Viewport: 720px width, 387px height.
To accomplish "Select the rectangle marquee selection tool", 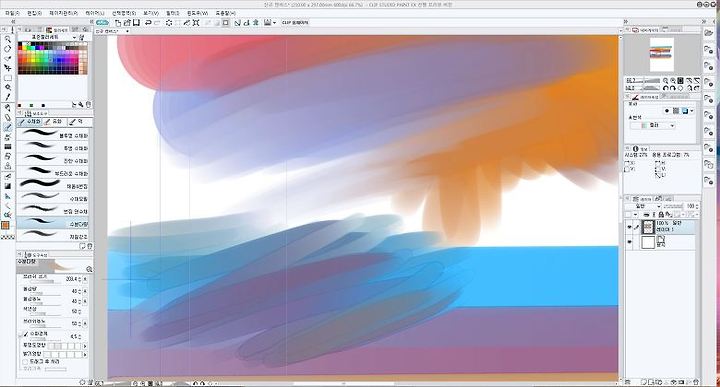I will (7, 78).
